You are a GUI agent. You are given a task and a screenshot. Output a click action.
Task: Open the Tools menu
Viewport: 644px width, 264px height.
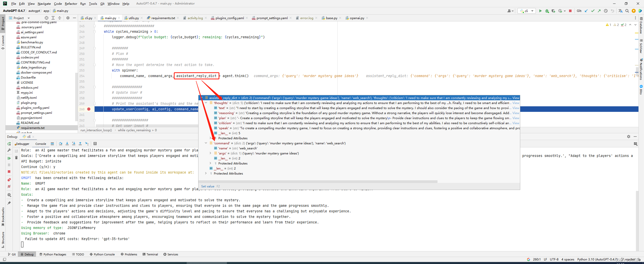(x=93, y=4)
